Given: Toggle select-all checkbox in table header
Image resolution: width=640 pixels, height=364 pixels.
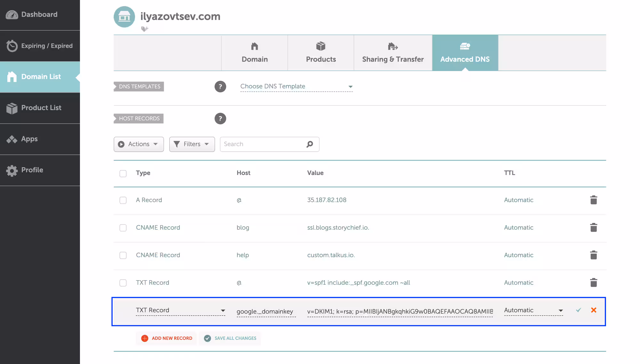Looking at the screenshot, I should click(123, 173).
